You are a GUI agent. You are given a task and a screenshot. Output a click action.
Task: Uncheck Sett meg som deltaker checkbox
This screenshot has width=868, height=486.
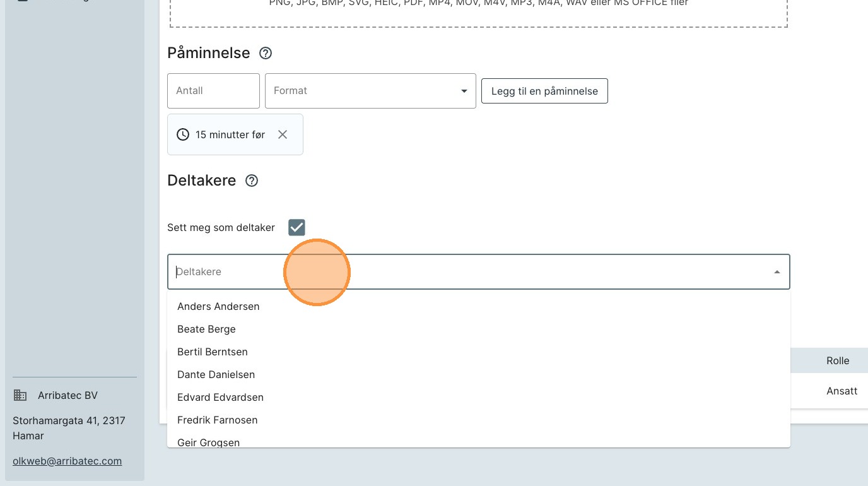(x=296, y=227)
